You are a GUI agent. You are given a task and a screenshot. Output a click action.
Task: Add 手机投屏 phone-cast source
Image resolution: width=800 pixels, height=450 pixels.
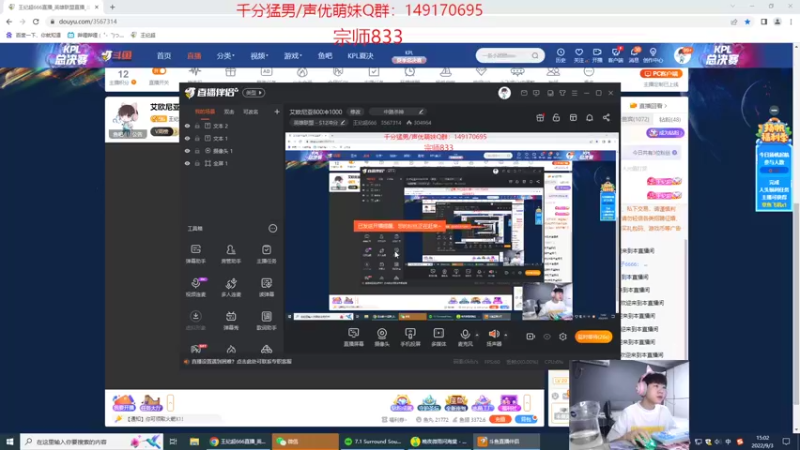[410, 337]
